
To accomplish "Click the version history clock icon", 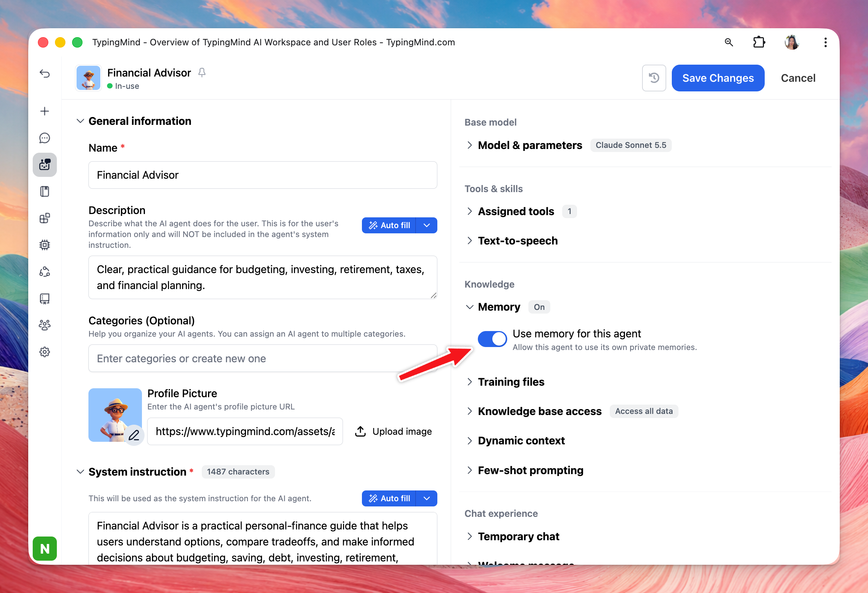I will pyautogui.click(x=654, y=78).
